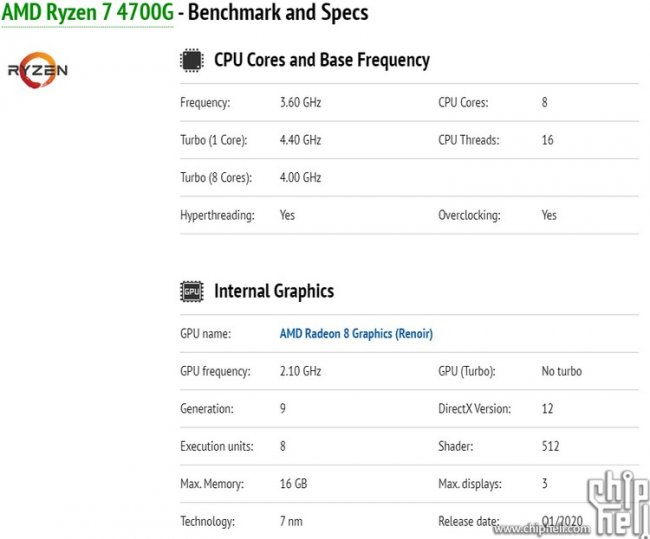Open AMD Radeon 8 Graphics (Renoir) link
This screenshot has height=539, width=650.
click(x=356, y=334)
